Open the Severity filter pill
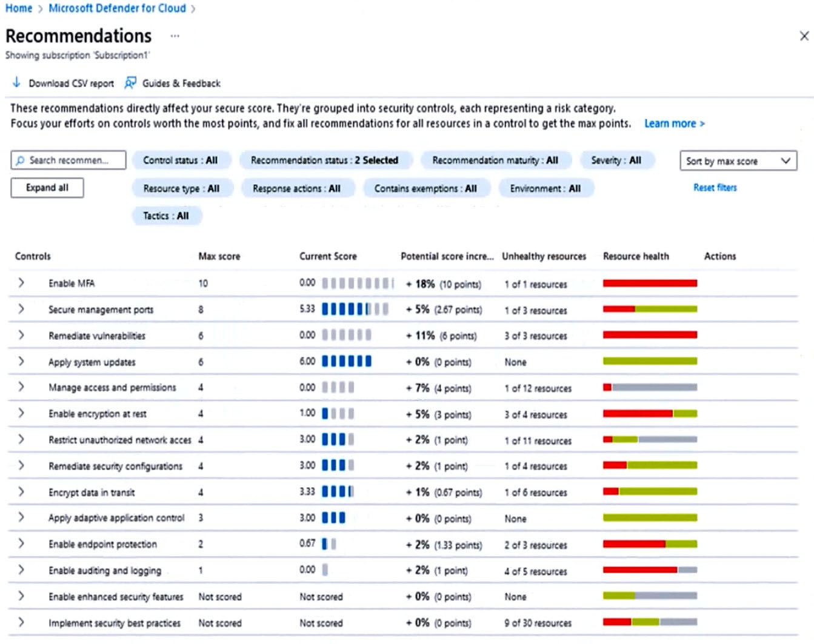 (x=616, y=161)
